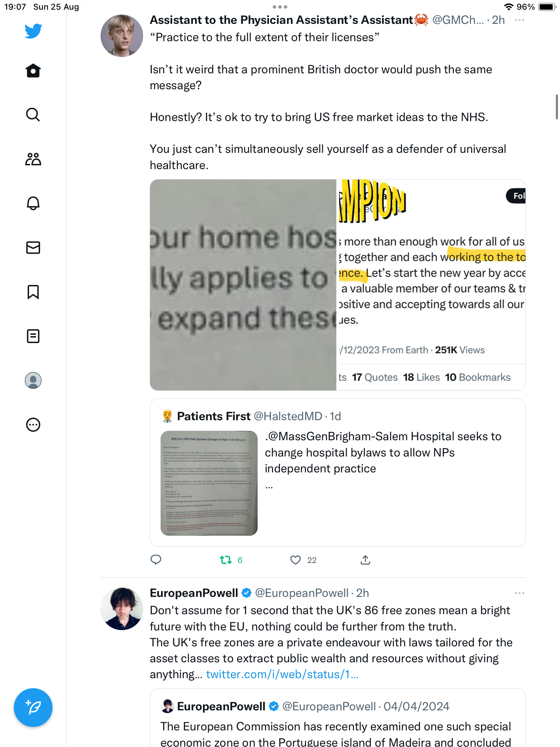Share the tweet via upload icon
Image resolution: width=560 pixels, height=747 pixels.
[365, 560]
